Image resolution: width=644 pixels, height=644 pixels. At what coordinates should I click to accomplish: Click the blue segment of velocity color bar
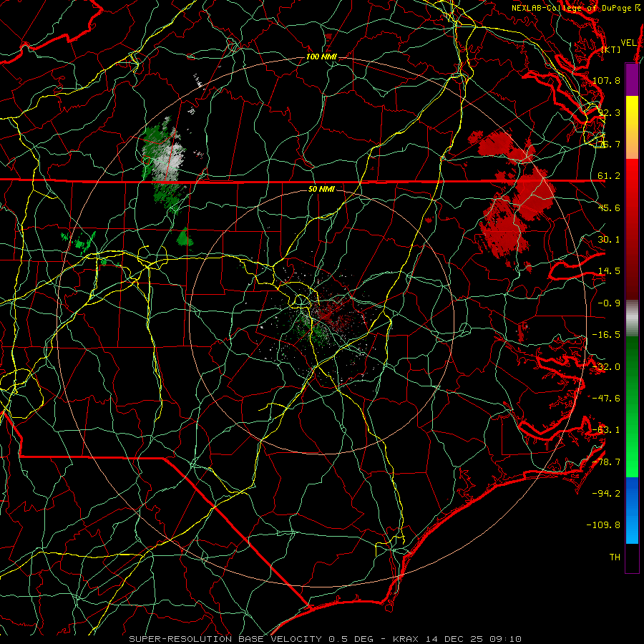(632, 510)
